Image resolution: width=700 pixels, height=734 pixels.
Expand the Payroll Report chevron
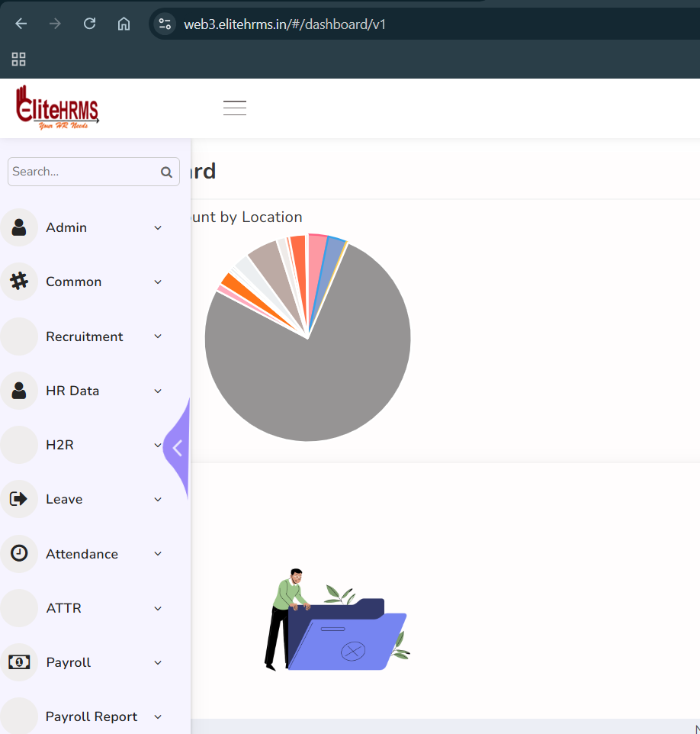pyautogui.click(x=158, y=716)
